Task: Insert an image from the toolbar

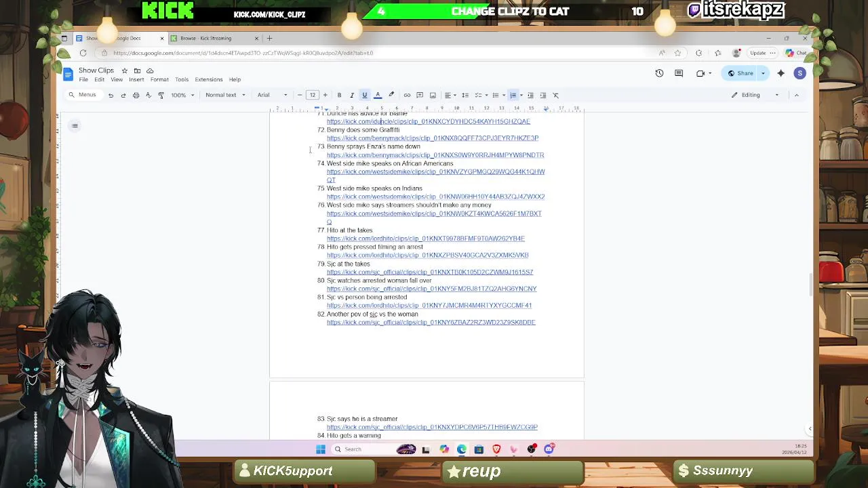Action: click(433, 95)
